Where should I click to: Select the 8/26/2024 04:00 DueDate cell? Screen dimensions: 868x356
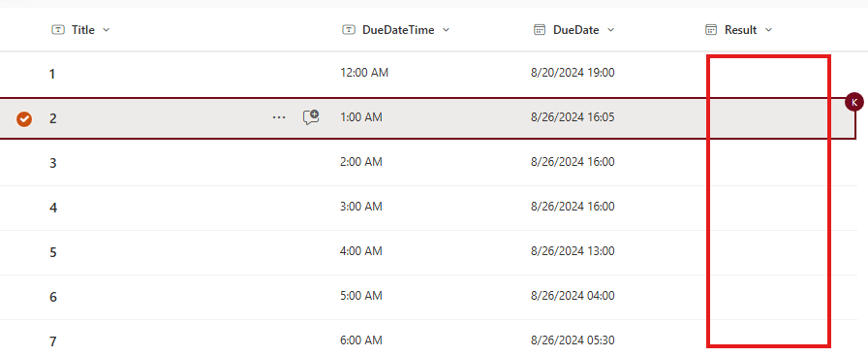(x=573, y=296)
